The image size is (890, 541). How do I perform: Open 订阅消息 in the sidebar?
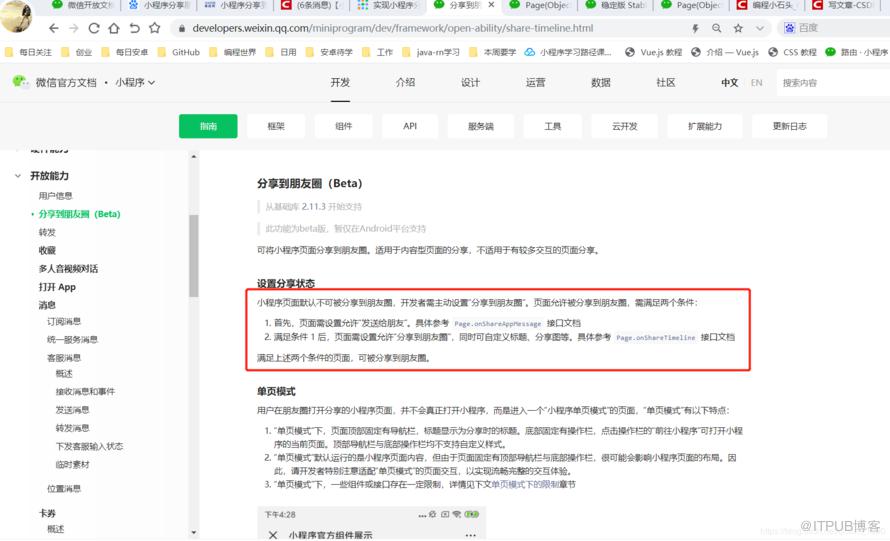64,321
